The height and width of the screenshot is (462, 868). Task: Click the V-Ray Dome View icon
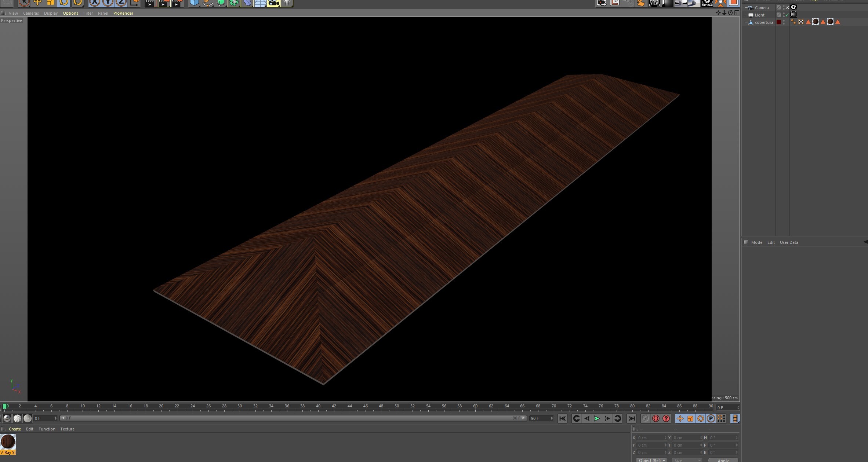654,3
